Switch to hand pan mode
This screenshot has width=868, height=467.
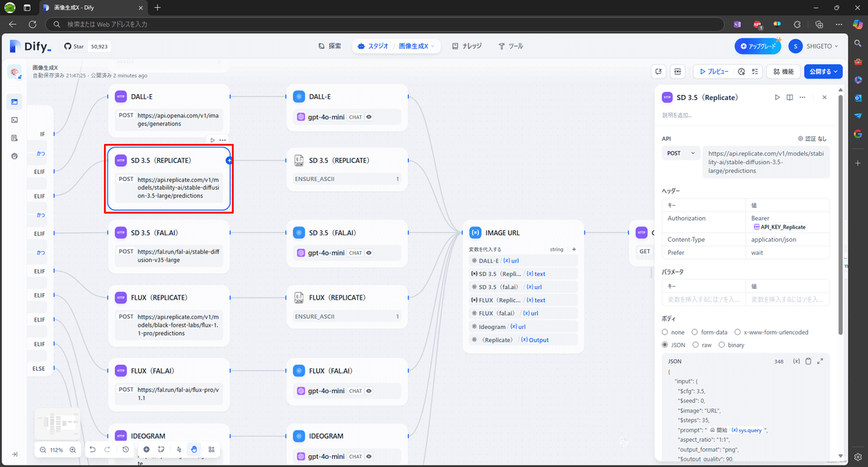point(194,450)
